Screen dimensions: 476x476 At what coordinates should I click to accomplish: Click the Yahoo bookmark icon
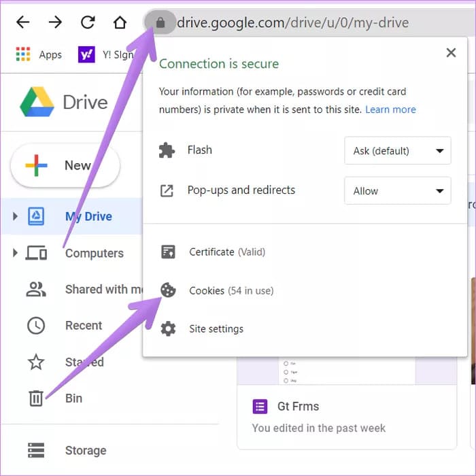[86, 55]
